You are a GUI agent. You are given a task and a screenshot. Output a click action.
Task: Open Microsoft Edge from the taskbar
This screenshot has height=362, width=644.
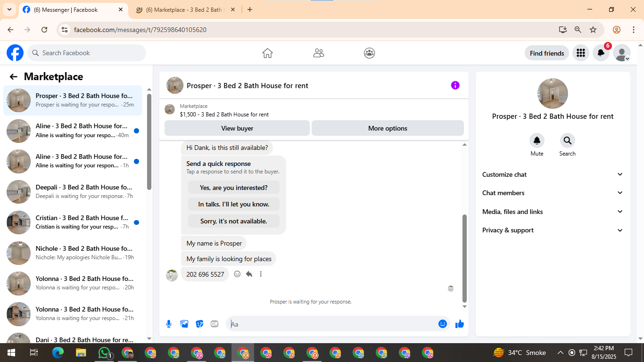(x=58, y=353)
